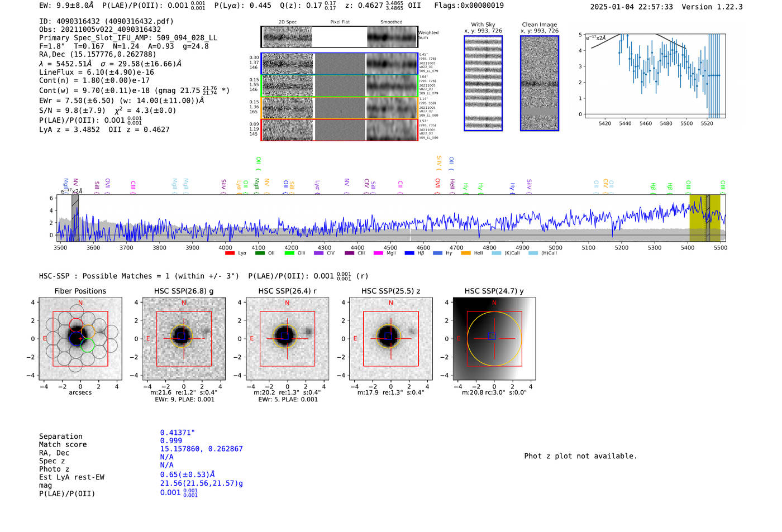The image size is (782, 532).
Task: Click the Match score value 0.999
Action: [171, 441]
